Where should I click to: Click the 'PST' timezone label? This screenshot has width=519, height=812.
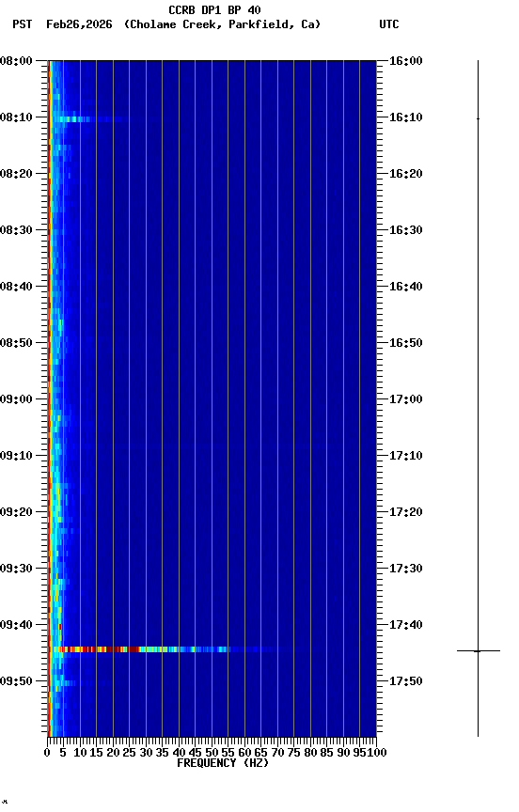(x=23, y=24)
